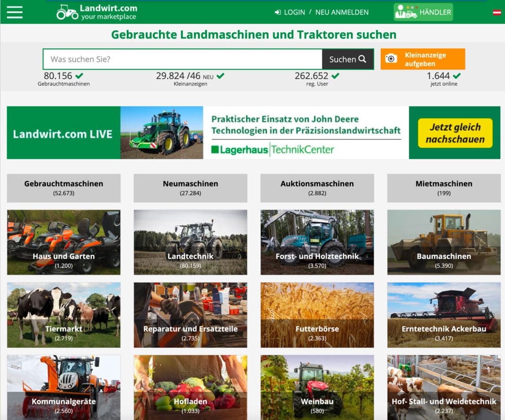Click the John Deere tractor banner image
This screenshot has width=505, height=420.
[x=162, y=133]
